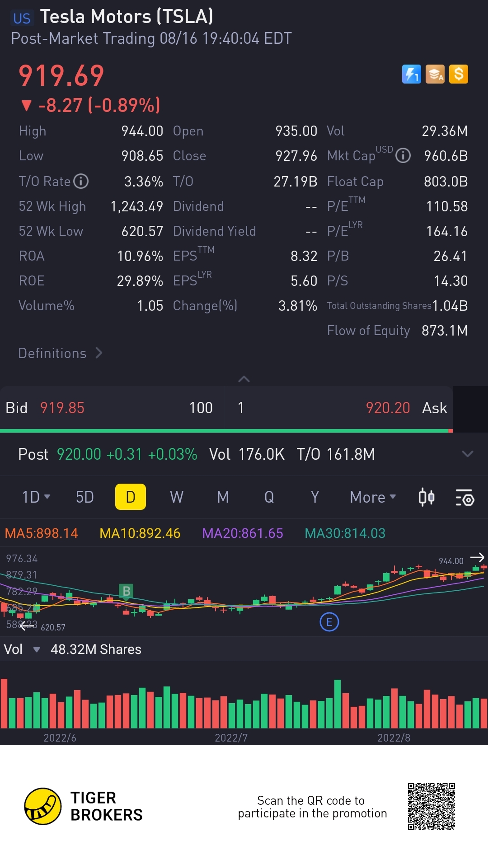Select the 5D chart tab

tap(84, 497)
